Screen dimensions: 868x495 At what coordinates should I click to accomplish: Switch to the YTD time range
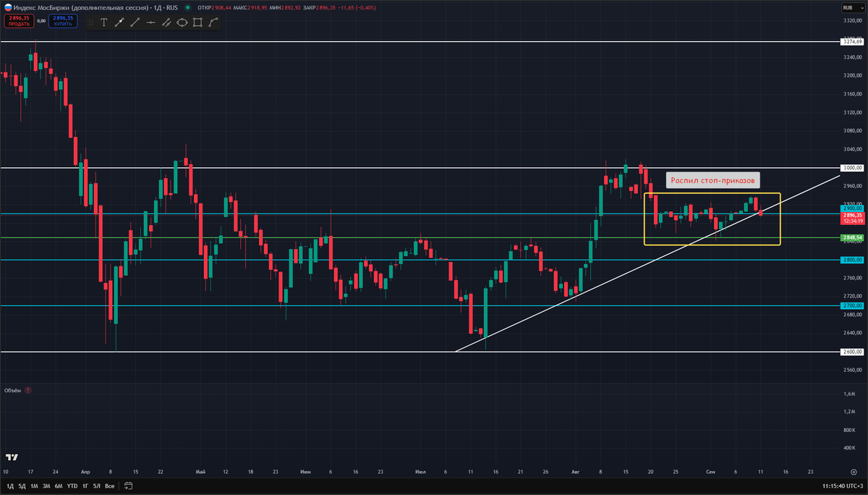(x=72, y=486)
